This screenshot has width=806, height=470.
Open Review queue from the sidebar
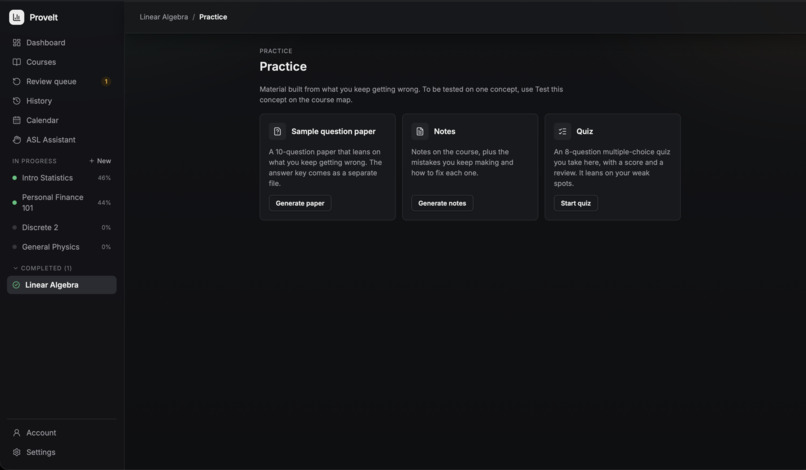click(62, 82)
